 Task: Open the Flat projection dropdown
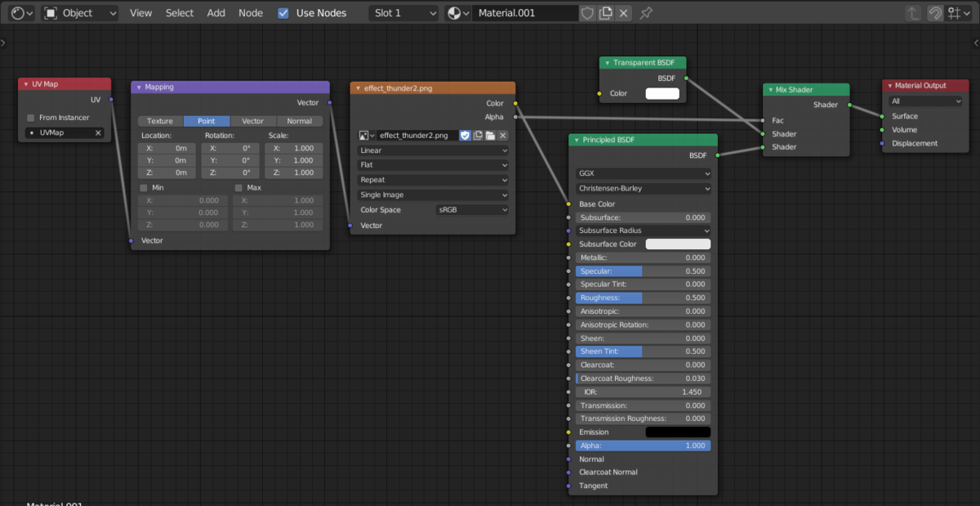tap(434, 165)
